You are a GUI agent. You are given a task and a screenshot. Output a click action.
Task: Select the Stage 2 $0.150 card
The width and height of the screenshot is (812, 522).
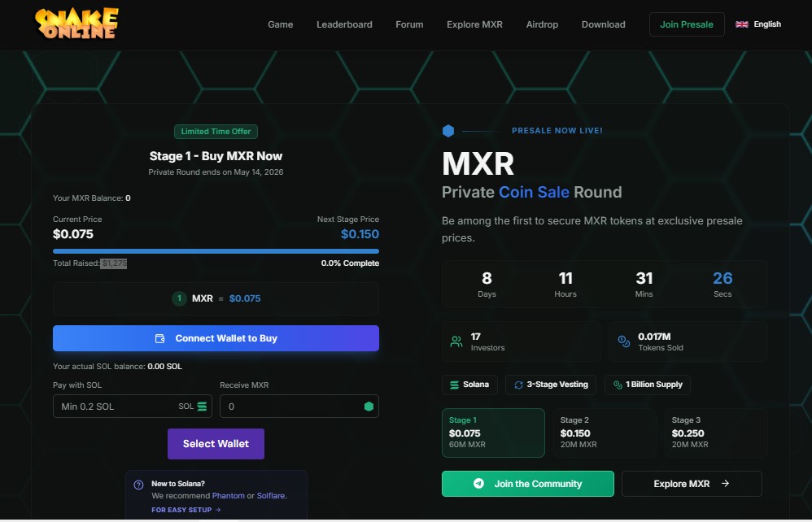(605, 433)
